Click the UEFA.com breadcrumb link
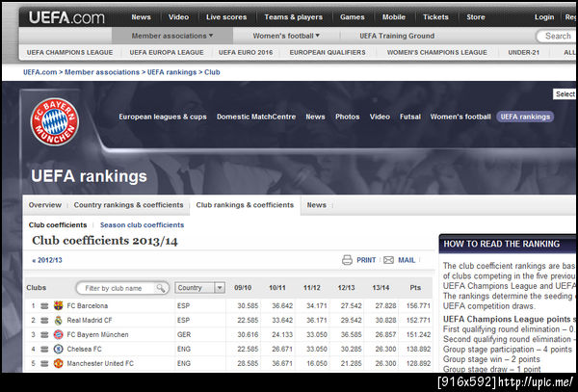 pyautogui.click(x=39, y=72)
